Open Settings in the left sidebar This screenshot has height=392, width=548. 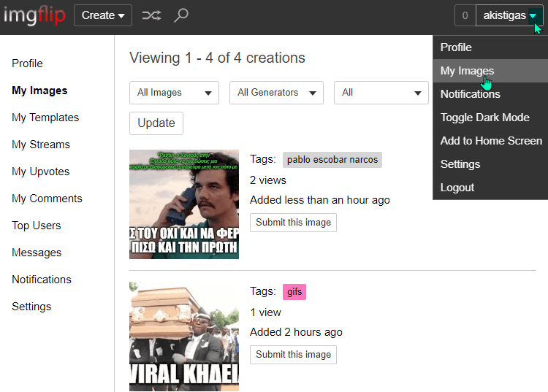31,307
